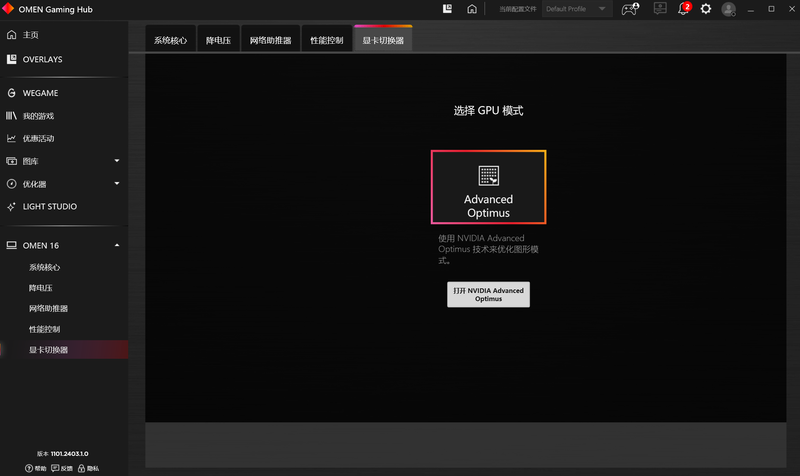The image size is (800, 476).
Task: Go to 我的游戏 in the sidebar
Action: (38, 116)
